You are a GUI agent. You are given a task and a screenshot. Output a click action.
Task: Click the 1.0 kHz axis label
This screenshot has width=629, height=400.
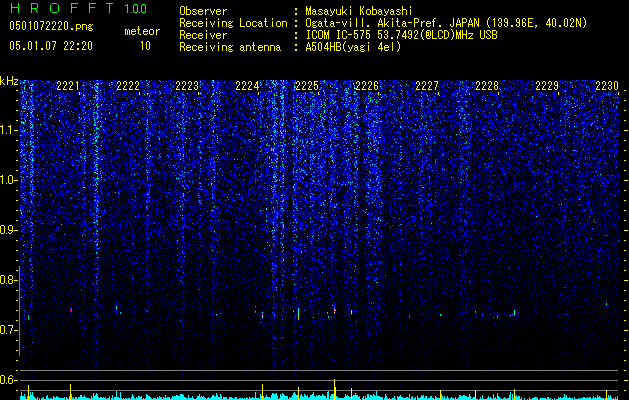(9, 180)
